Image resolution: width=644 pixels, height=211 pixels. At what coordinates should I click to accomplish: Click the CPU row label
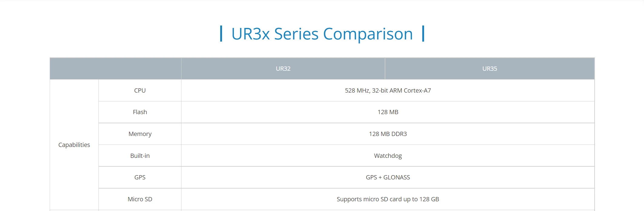click(x=140, y=90)
